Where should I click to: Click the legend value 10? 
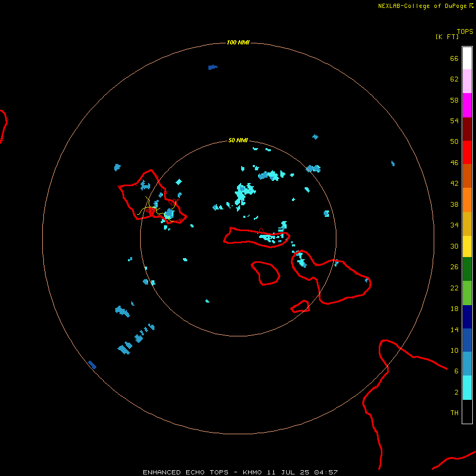454,350
